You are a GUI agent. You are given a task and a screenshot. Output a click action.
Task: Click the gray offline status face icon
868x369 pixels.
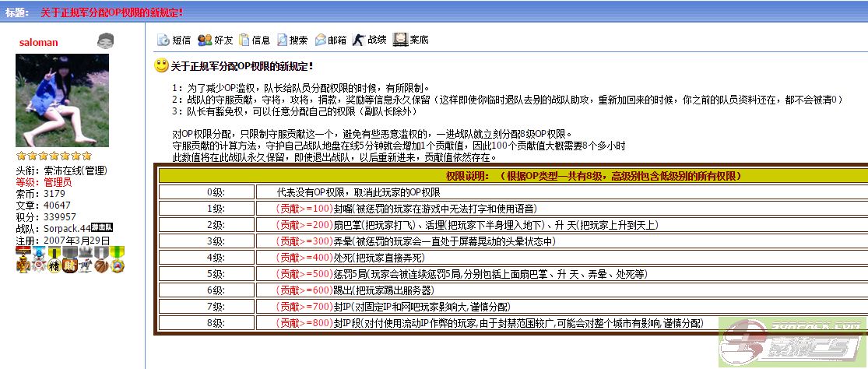tap(105, 41)
